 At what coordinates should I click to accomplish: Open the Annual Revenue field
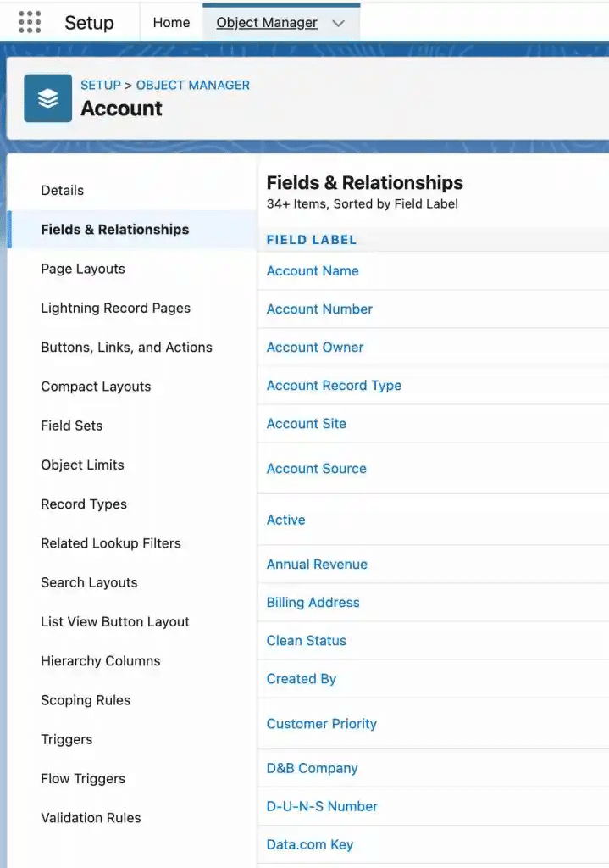click(317, 564)
